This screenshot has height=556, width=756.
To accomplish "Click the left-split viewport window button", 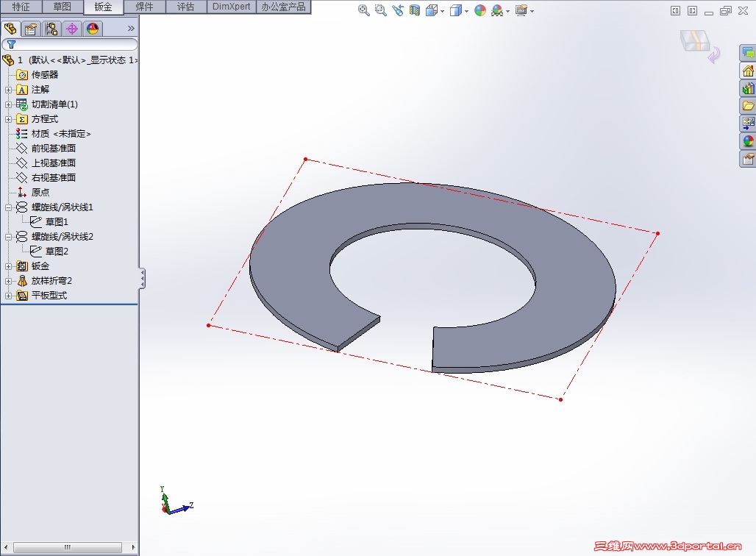I will coord(676,10).
